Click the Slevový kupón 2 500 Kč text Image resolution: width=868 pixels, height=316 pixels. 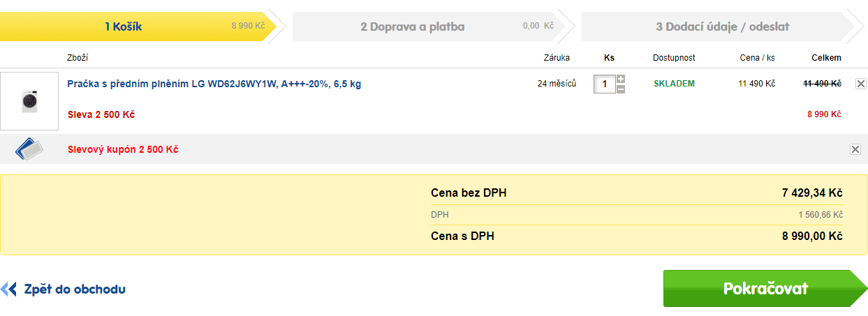123,149
